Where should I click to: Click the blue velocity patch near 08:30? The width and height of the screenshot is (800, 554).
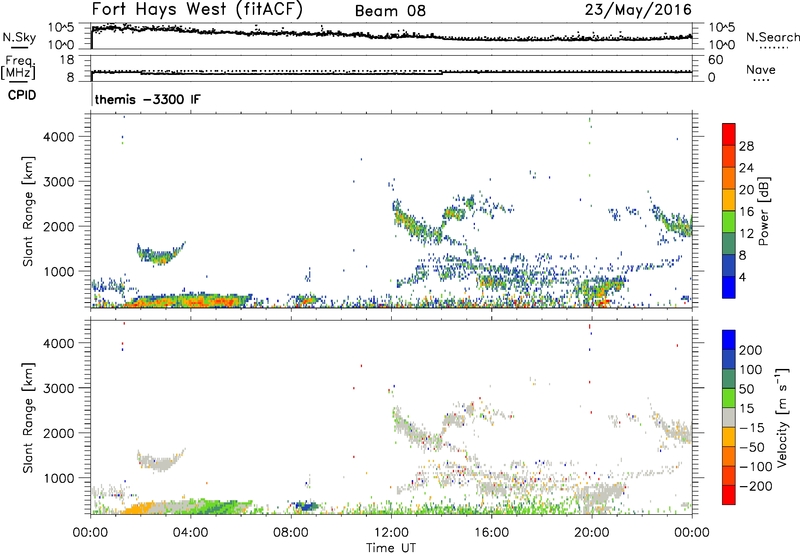[x=307, y=506]
